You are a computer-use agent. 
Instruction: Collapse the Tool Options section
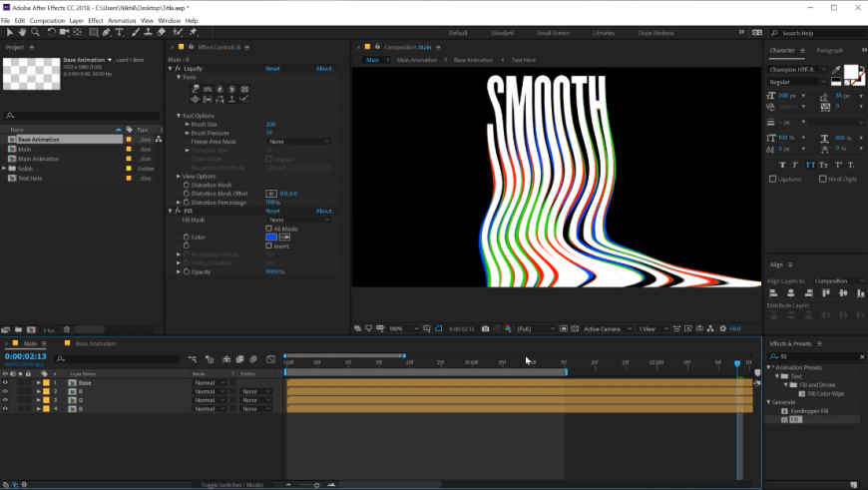coord(179,116)
